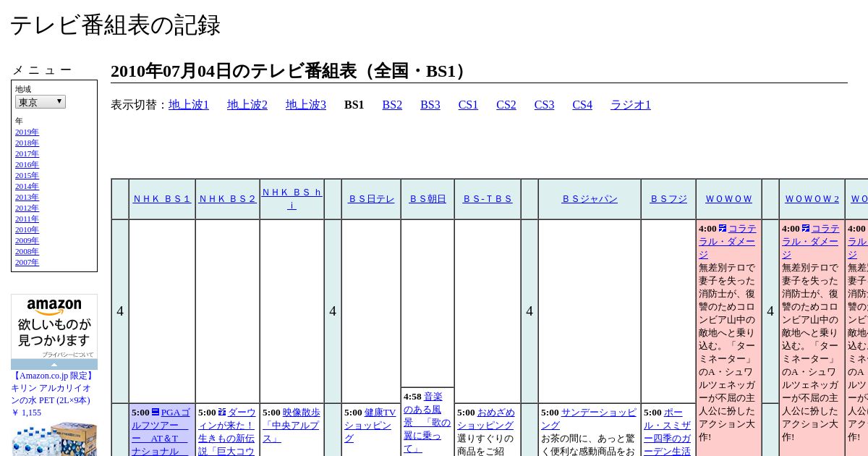Click the icon before PGAゴルフツアー
The width and height of the screenshot is (868, 456).
click(156, 413)
